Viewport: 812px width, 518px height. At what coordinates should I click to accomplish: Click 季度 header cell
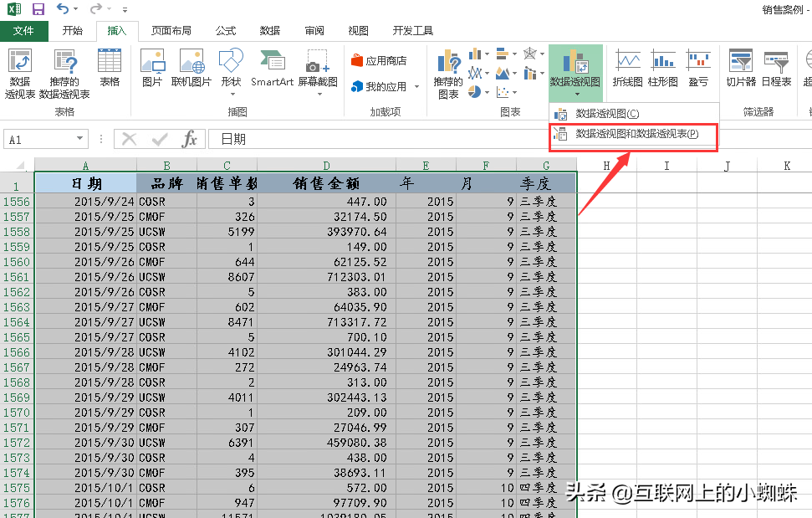pos(546,183)
